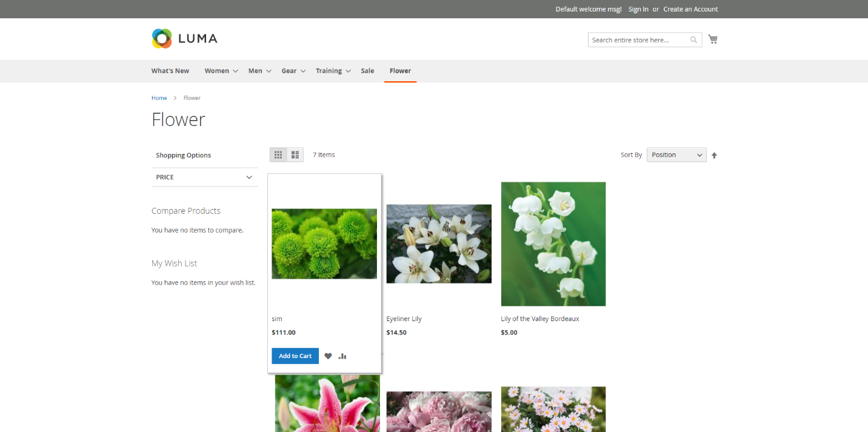Click the Compare Products heading
This screenshot has width=868, height=432.
[186, 211]
